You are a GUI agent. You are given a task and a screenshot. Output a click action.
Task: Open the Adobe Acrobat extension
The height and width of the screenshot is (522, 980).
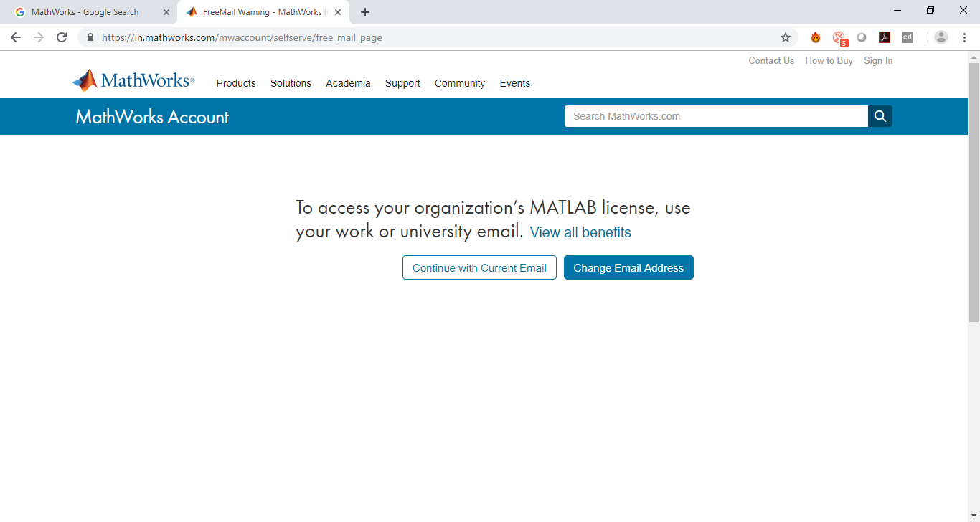tap(885, 37)
